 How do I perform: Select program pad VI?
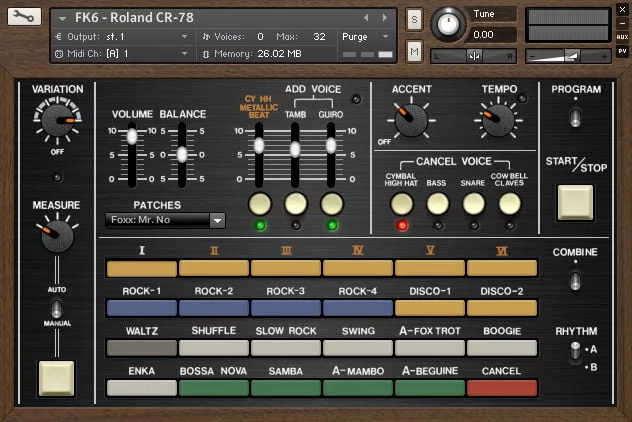point(502,268)
